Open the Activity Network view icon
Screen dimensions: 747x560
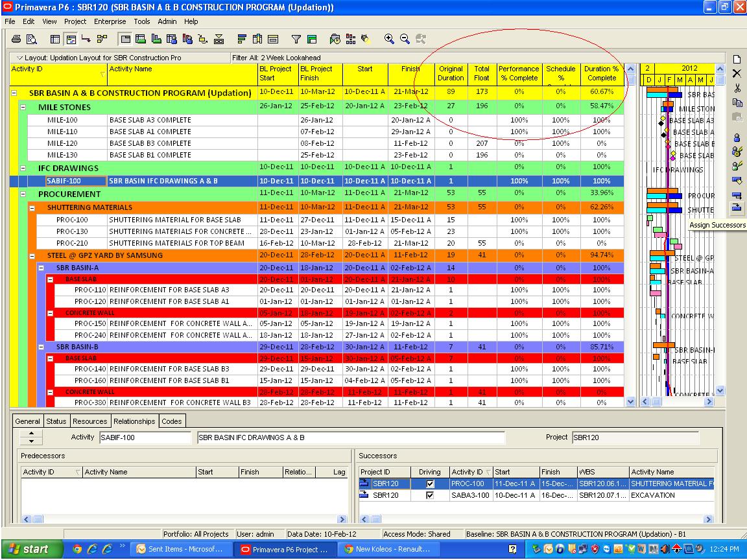click(102, 39)
